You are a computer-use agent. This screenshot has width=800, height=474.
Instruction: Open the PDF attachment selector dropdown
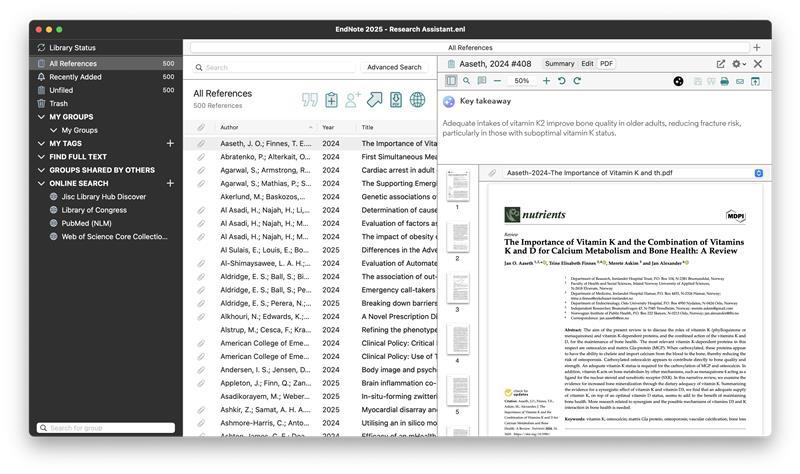759,173
